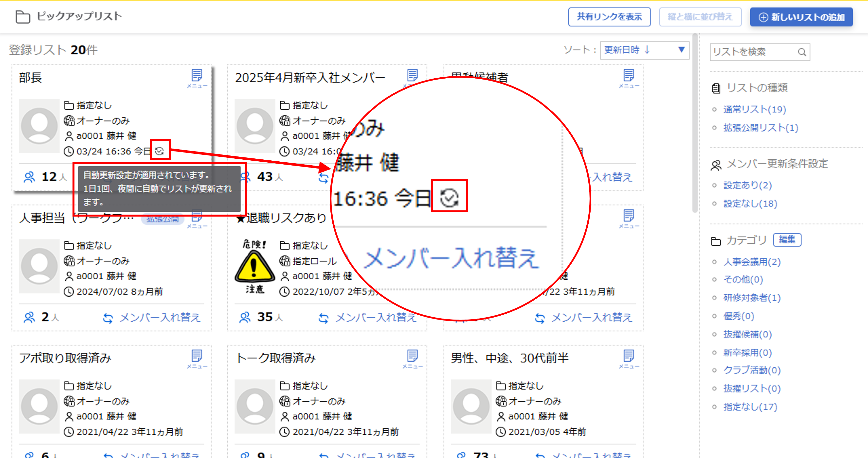Filter by 通常リスト(19)

click(754, 109)
